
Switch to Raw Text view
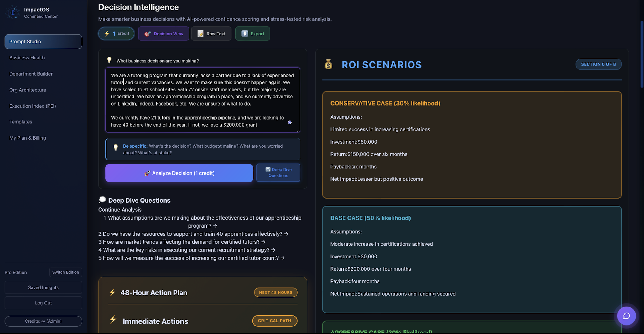point(211,34)
